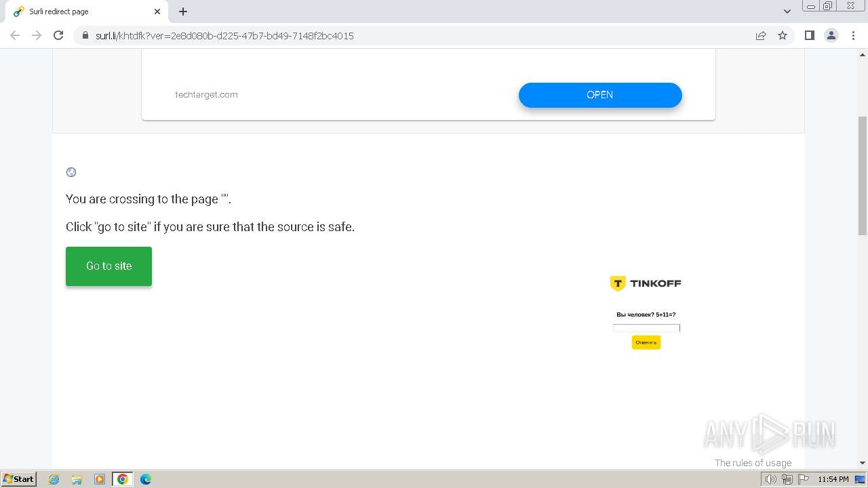Open a new tab with plus
The width and height of the screenshot is (868, 488).
(183, 12)
